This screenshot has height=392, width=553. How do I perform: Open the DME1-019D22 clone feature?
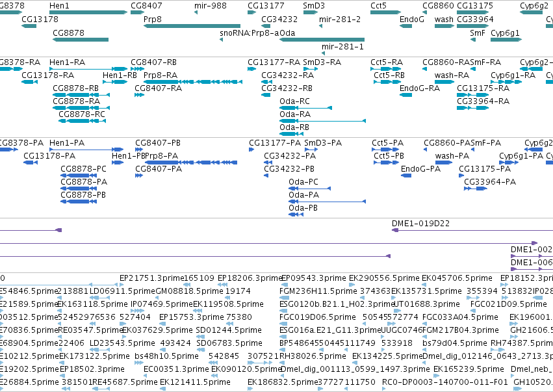click(472, 230)
